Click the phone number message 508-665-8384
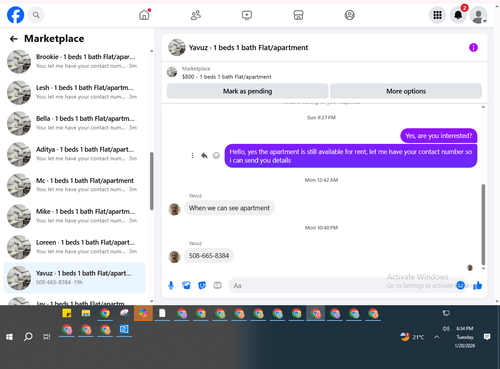This screenshot has height=369, width=500. tap(209, 256)
